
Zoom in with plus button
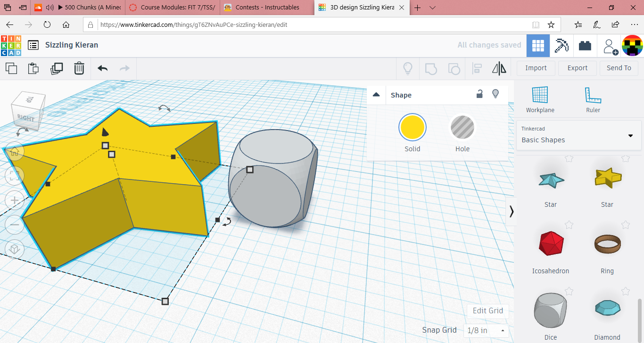coord(15,200)
